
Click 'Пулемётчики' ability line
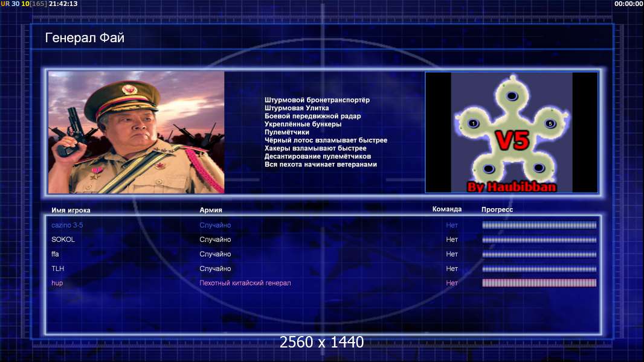click(287, 132)
